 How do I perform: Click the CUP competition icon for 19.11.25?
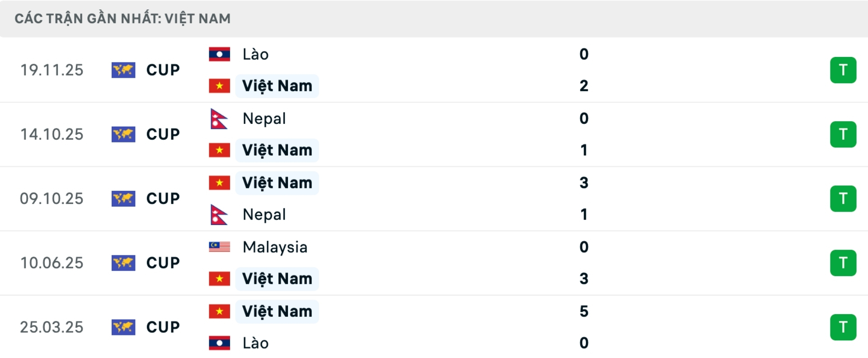[123, 70]
